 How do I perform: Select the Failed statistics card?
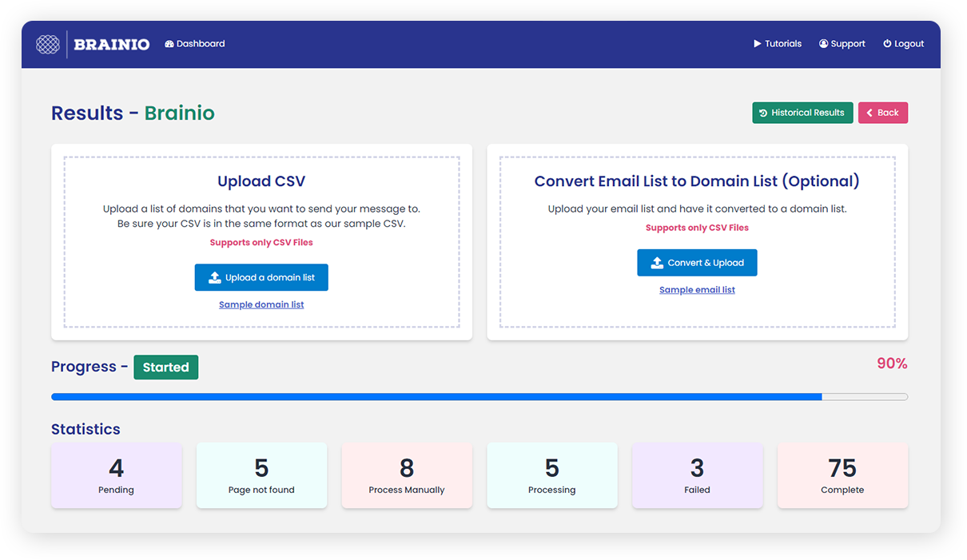698,475
